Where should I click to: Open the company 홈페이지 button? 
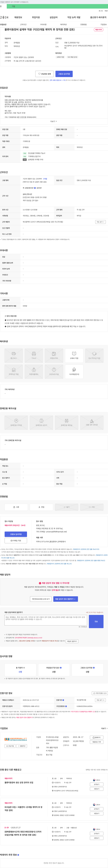click(97, 737)
